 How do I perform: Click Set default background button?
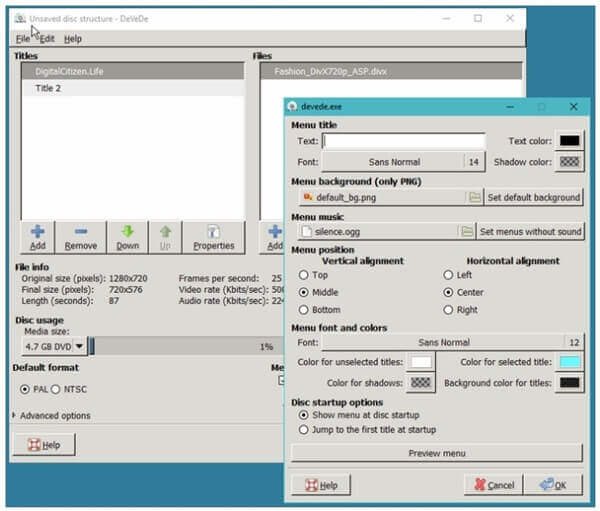pos(533,198)
